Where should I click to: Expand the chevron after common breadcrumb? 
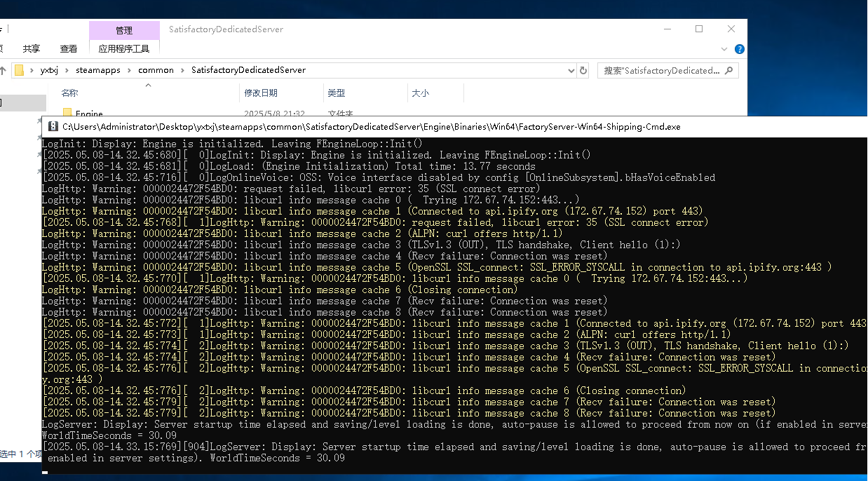[x=182, y=70]
